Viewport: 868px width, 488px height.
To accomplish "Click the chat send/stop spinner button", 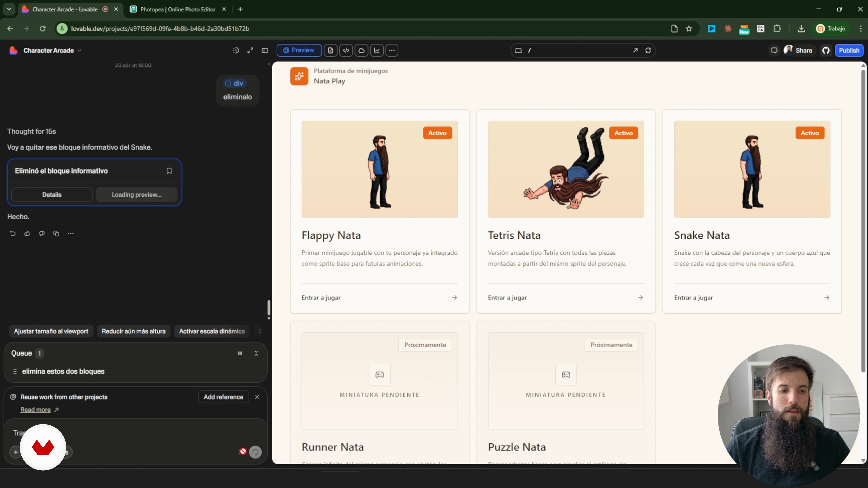I will pos(255,452).
